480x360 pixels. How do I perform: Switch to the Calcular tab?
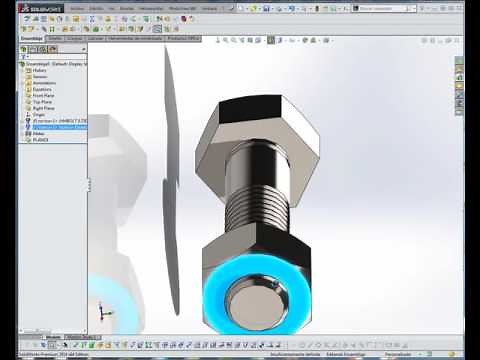95,39
